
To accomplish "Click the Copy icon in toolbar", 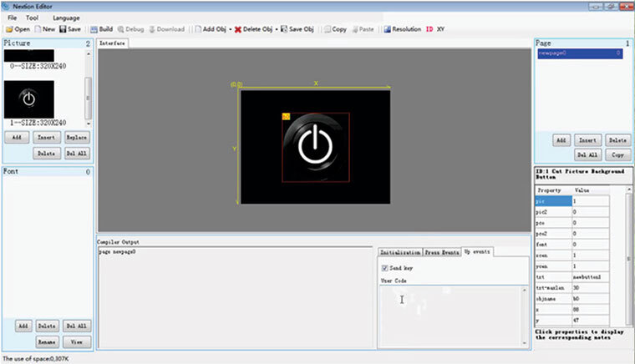I will pos(327,29).
